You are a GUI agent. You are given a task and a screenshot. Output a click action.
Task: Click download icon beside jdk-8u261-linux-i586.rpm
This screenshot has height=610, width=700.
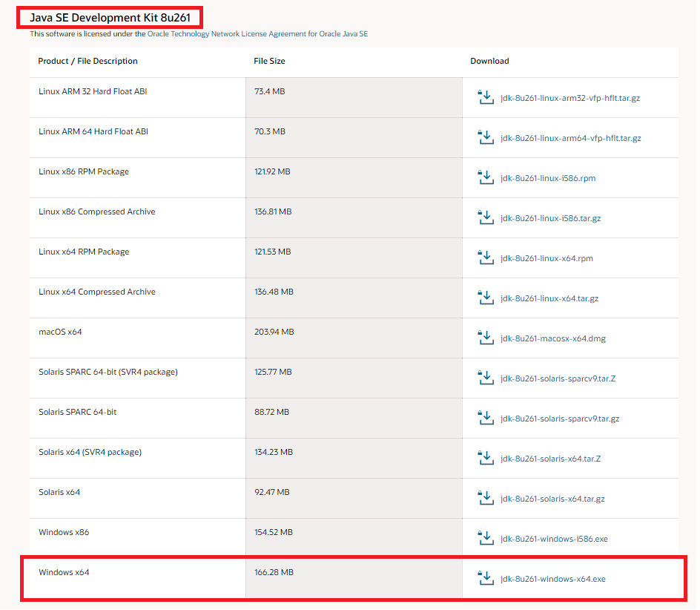pos(485,177)
